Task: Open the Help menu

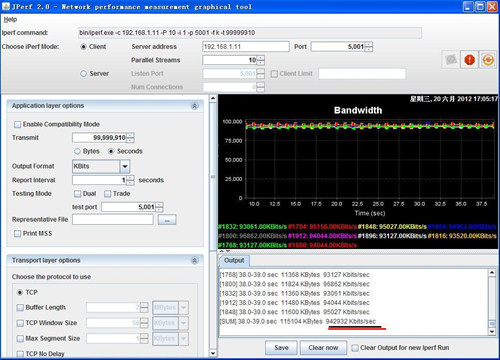Action: 10,19
